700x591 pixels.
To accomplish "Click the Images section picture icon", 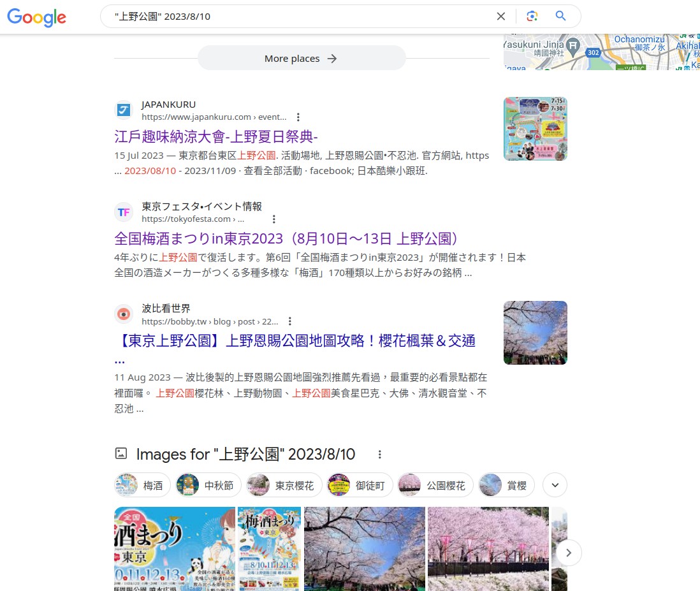I will [121, 453].
